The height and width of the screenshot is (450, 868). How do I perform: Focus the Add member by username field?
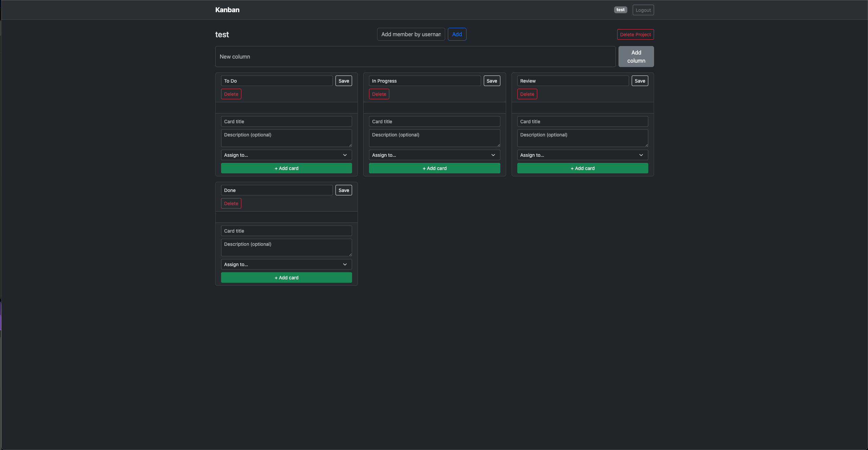pos(411,34)
